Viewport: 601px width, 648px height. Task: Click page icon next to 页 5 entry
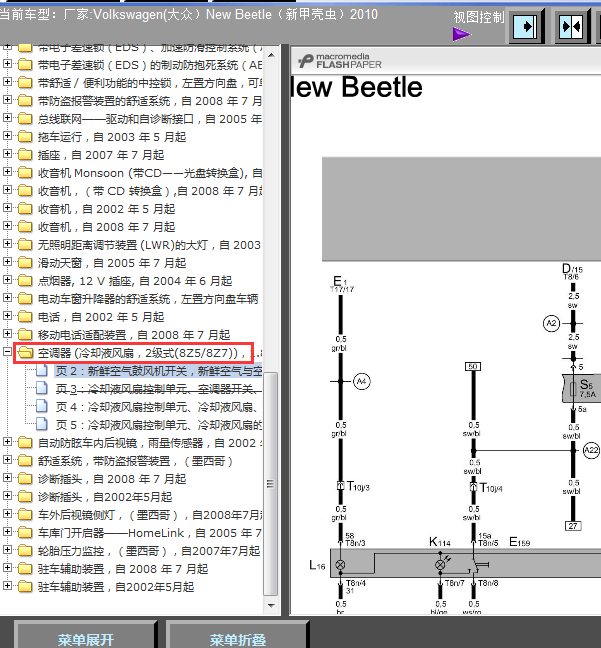click(42, 424)
